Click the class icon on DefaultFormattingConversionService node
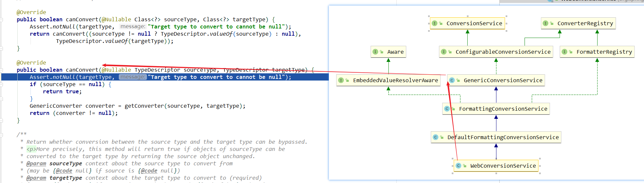Viewport: 644px width, 183px height. (x=436, y=137)
